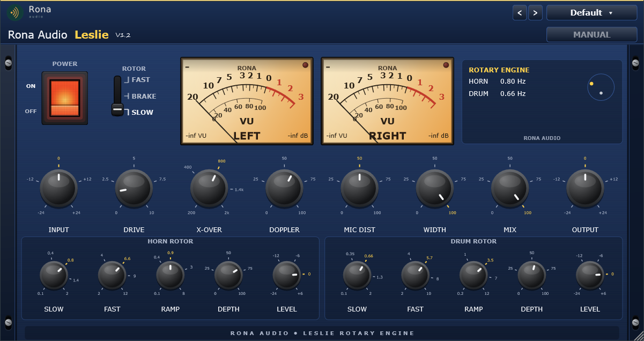
Task: Click the Leslie plugin name text
Action: click(92, 35)
